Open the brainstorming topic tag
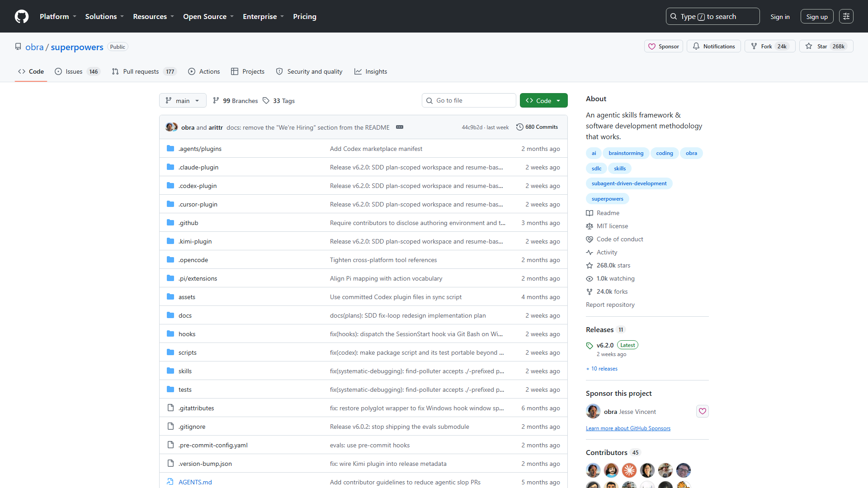This screenshot has height=488, width=868. click(x=626, y=153)
